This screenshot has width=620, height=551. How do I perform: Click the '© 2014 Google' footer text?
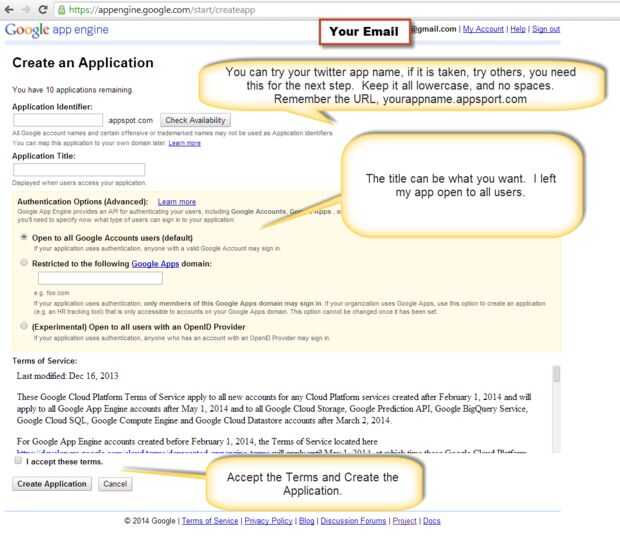(x=149, y=521)
